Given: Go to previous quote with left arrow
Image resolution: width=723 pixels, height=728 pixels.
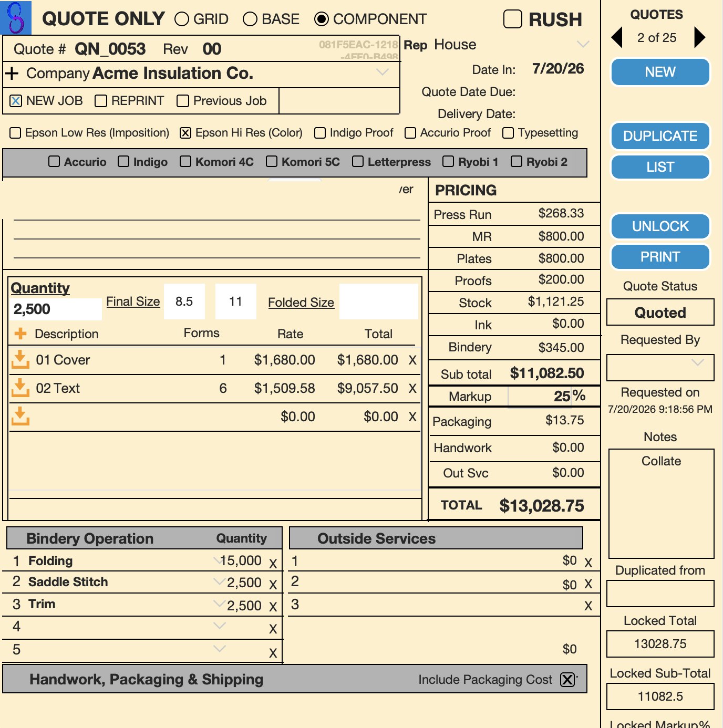Looking at the screenshot, I should (617, 37).
